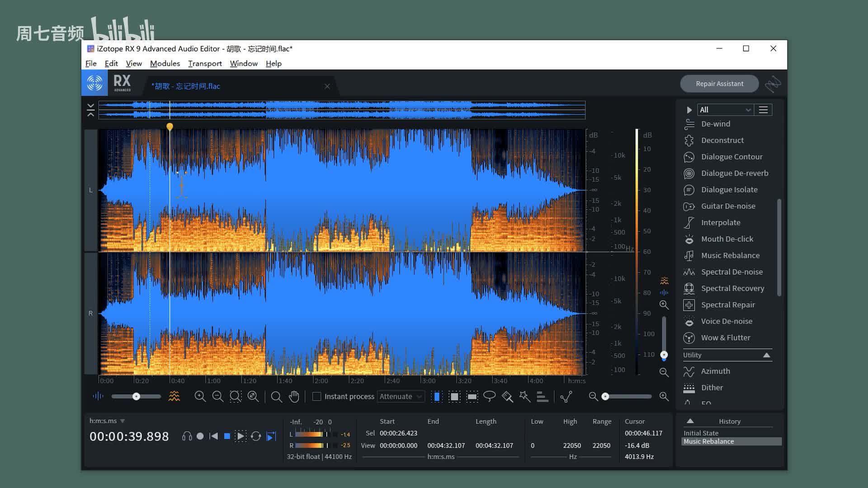
Task: Click the Grab and Drag hand tool
Action: [x=294, y=396]
